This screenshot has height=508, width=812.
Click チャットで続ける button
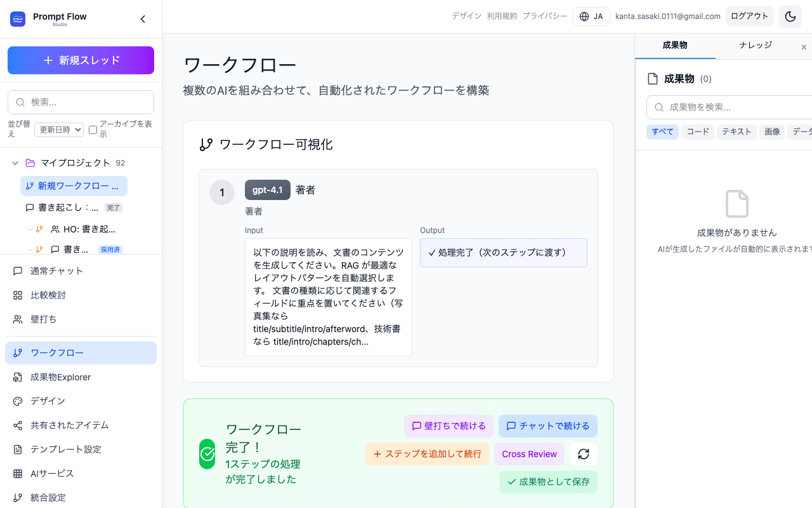pos(548,426)
